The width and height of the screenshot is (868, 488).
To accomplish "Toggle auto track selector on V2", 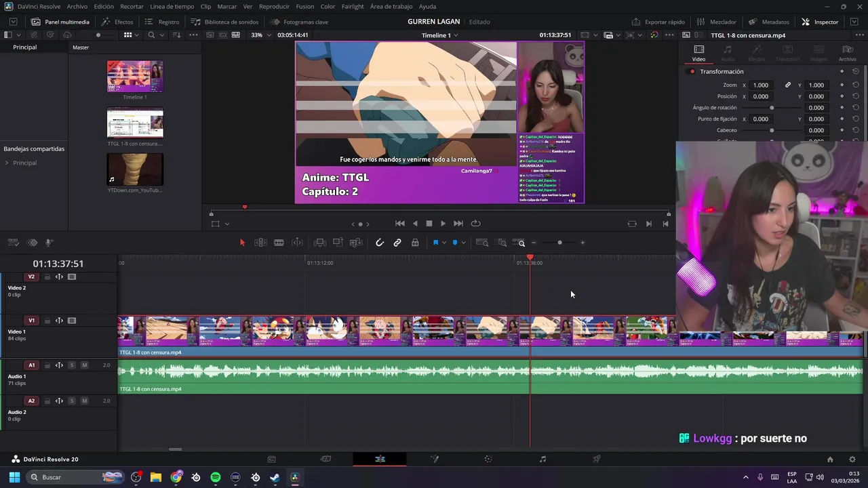I will (x=59, y=277).
